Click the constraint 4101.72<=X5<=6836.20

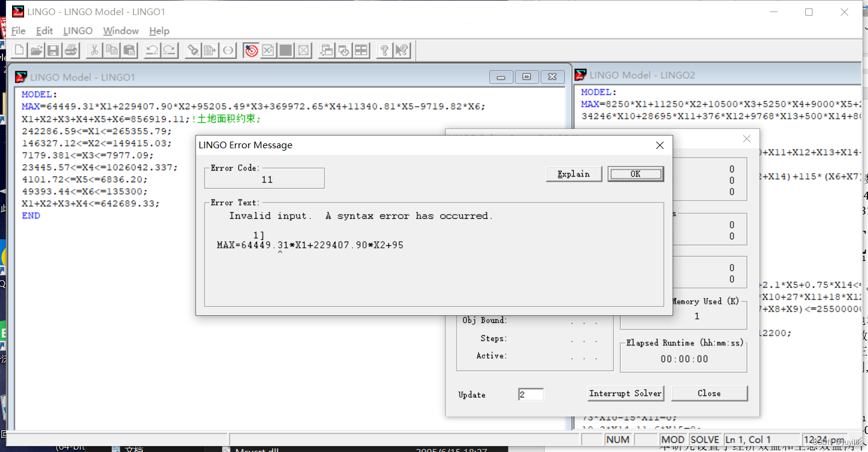pyautogui.click(x=84, y=179)
